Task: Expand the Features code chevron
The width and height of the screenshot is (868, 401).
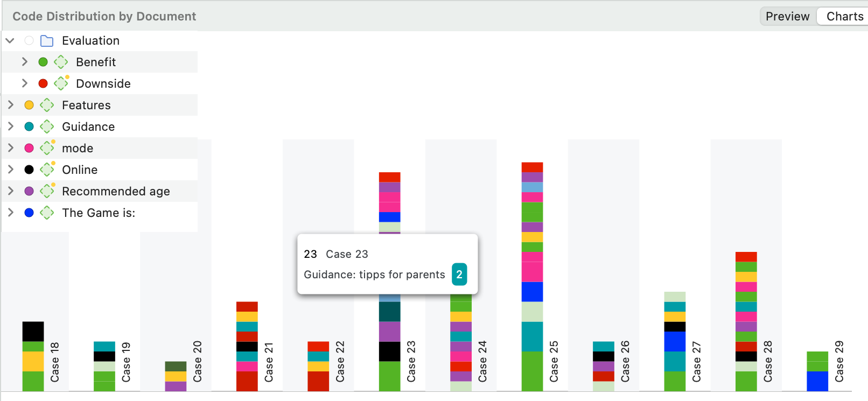Action: point(10,105)
